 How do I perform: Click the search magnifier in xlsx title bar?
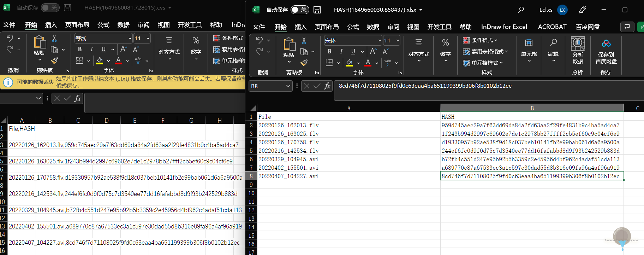coord(521,10)
